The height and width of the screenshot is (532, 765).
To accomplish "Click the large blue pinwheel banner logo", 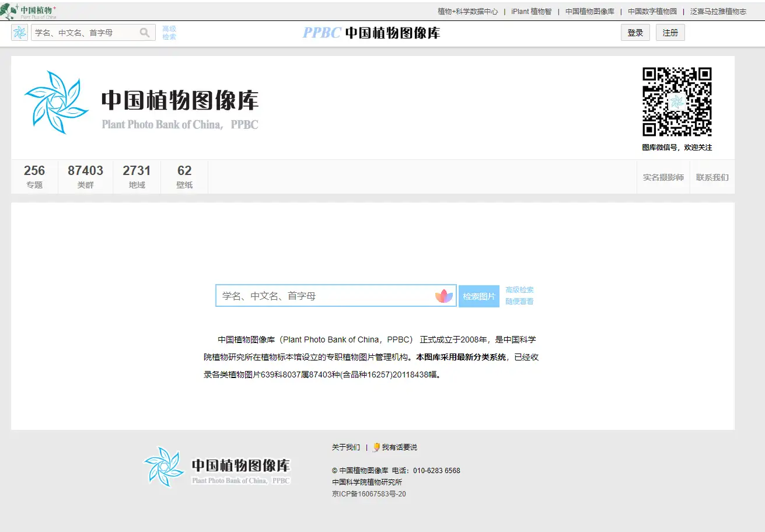I will (x=57, y=102).
